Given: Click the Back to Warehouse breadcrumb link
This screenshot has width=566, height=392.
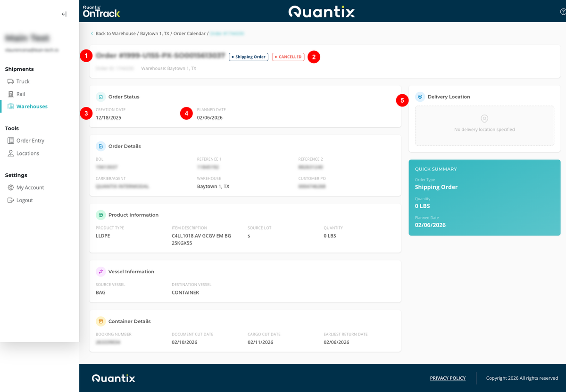Looking at the screenshot, I should pos(115,33).
